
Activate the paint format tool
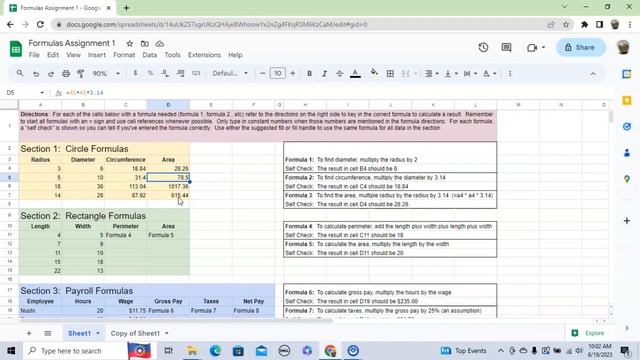pos(80,73)
